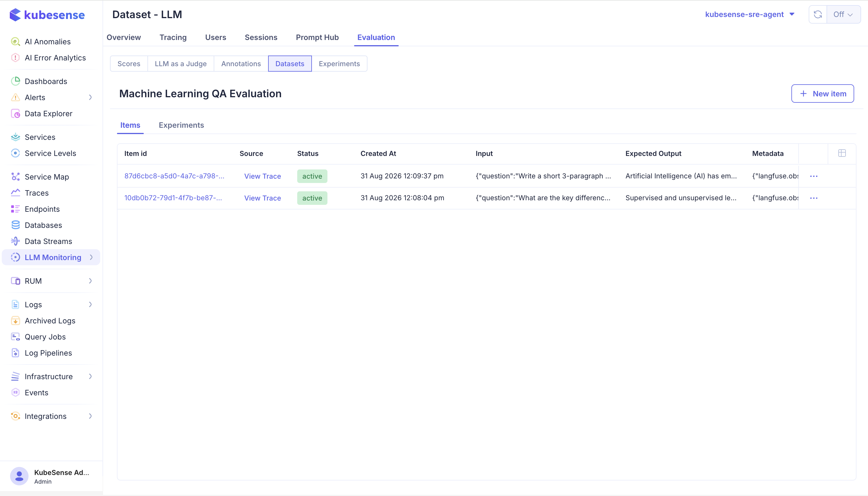Open Endpoints sidebar icon
Screen dimensions: 868x496
tap(15, 209)
